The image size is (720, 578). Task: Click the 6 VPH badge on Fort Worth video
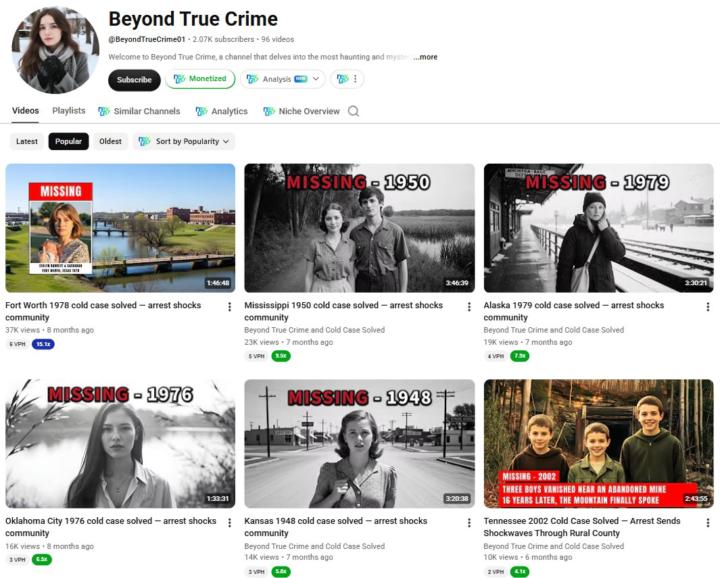[x=17, y=344]
